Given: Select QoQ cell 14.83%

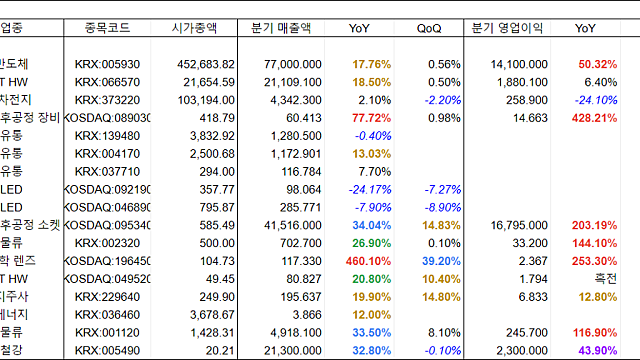Looking at the screenshot, I should (441, 226).
